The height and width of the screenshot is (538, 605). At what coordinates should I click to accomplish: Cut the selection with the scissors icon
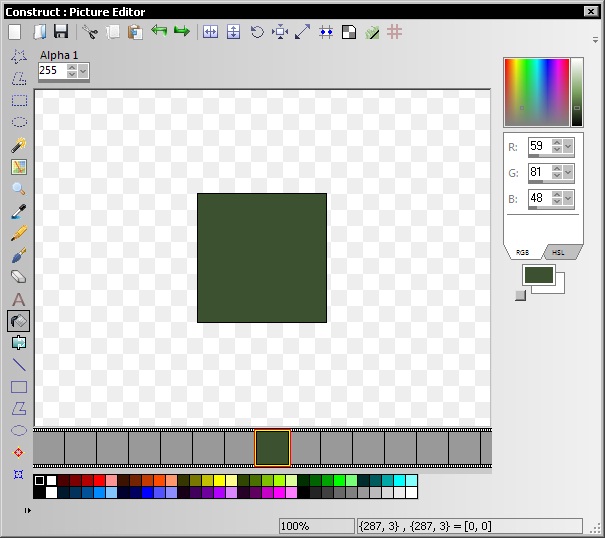[90, 32]
